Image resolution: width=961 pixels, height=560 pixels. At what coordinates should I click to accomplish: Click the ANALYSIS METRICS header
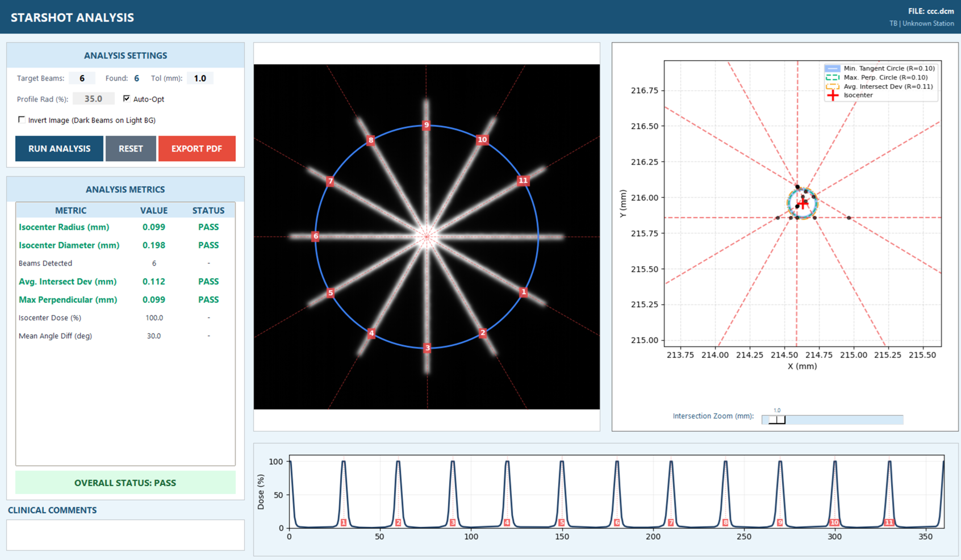pos(126,190)
